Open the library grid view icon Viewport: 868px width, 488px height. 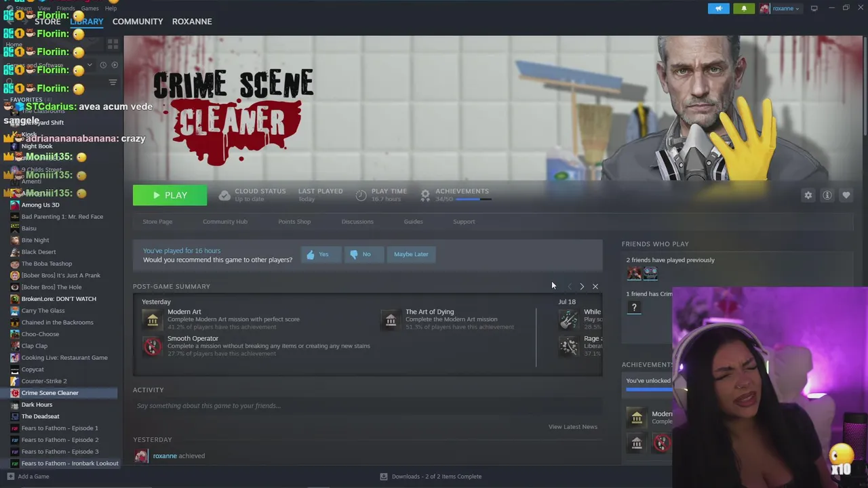pos(113,44)
